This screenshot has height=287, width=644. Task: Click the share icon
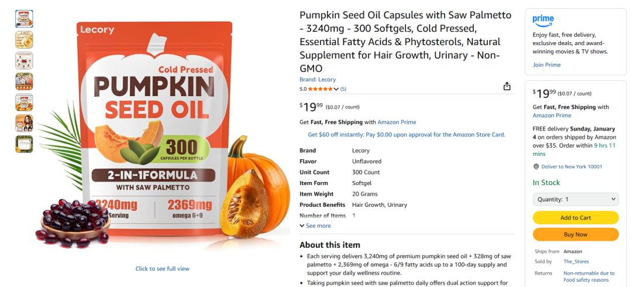(507, 86)
